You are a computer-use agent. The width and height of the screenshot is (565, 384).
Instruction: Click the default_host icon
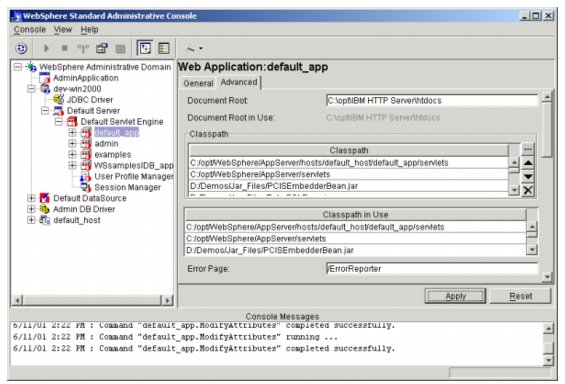click(x=45, y=220)
